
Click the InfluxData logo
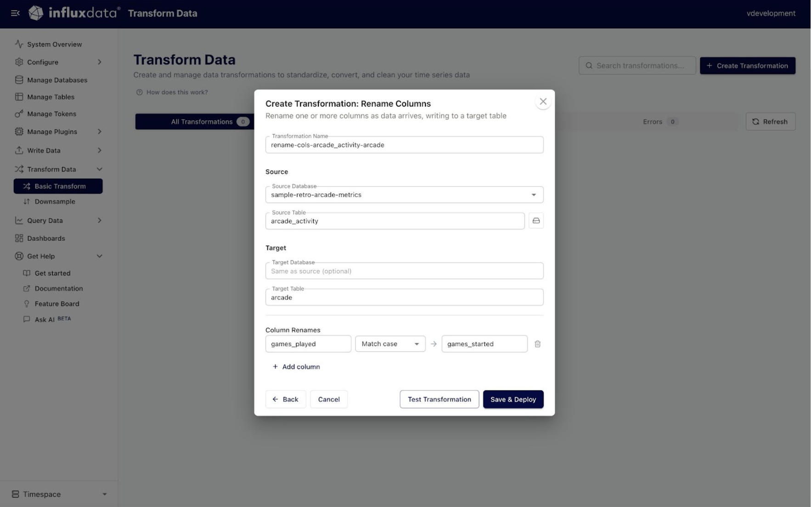74,13
